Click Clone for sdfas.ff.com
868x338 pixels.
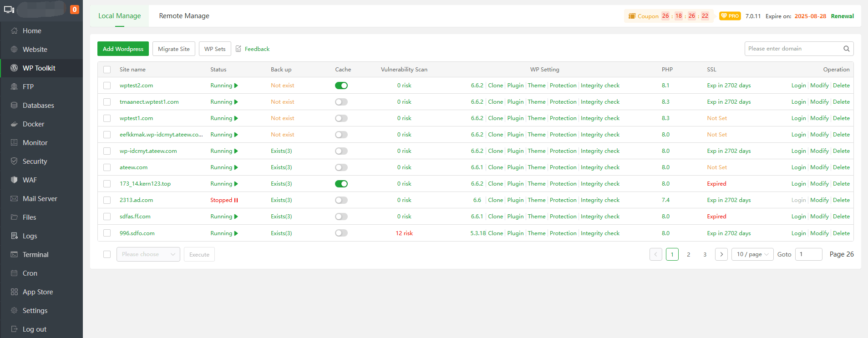point(496,217)
